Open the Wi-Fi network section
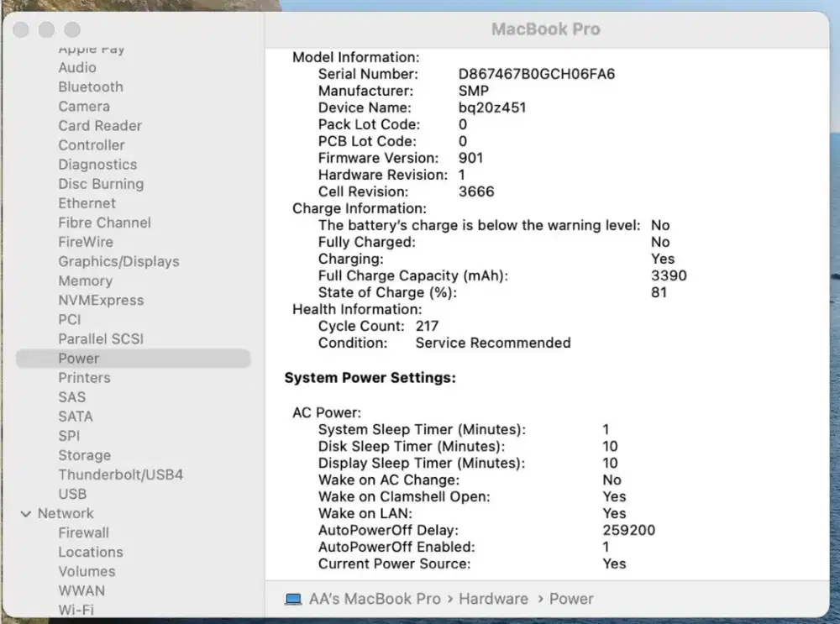Screen dimensions: 840x624 [x=76, y=610]
